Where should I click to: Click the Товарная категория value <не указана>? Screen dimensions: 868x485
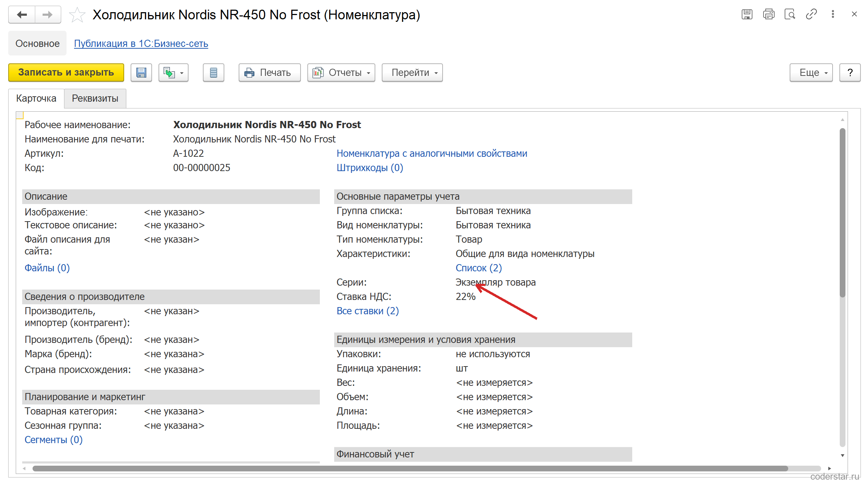[174, 411]
